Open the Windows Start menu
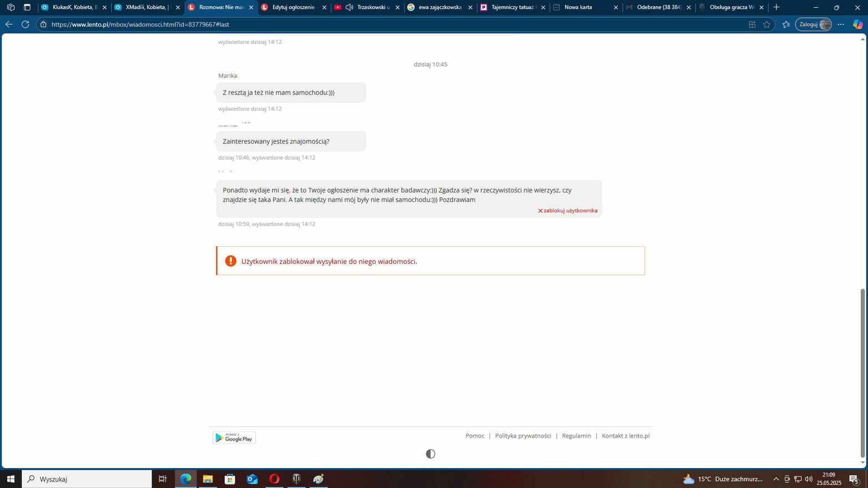This screenshot has width=868, height=488. (11, 479)
